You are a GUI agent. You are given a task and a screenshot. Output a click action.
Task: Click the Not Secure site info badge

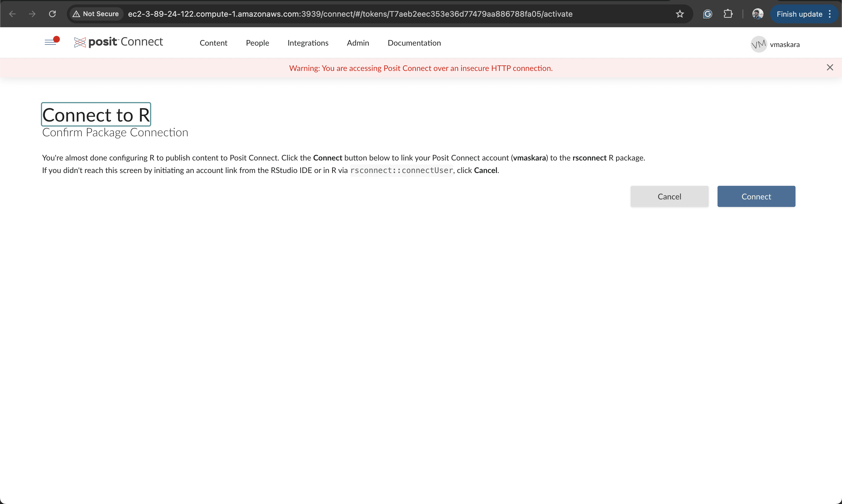point(96,14)
